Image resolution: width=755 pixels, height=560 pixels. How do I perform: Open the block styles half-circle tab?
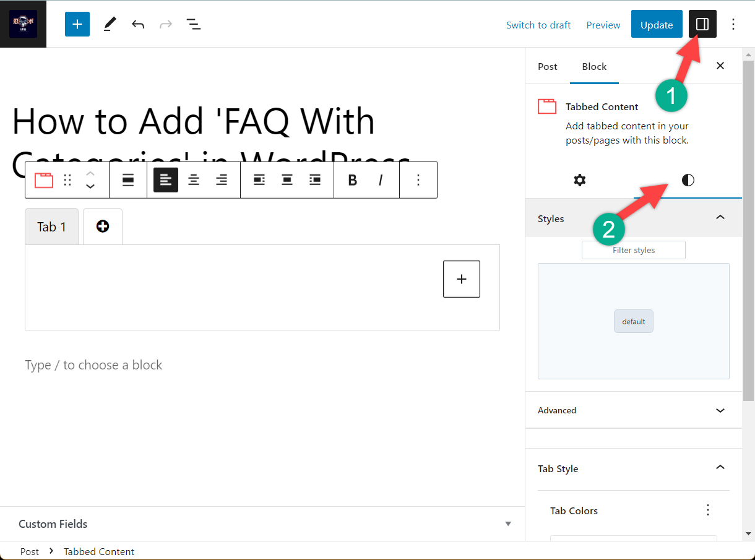688,180
